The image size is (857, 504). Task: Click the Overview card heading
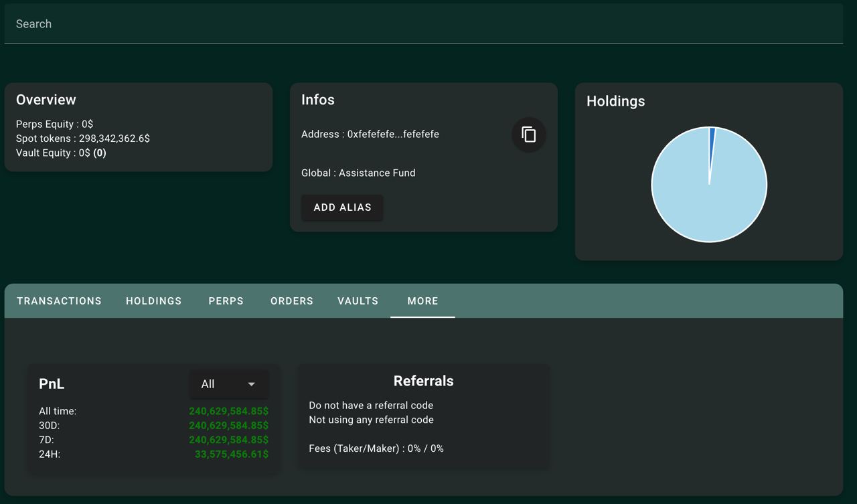click(46, 100)
